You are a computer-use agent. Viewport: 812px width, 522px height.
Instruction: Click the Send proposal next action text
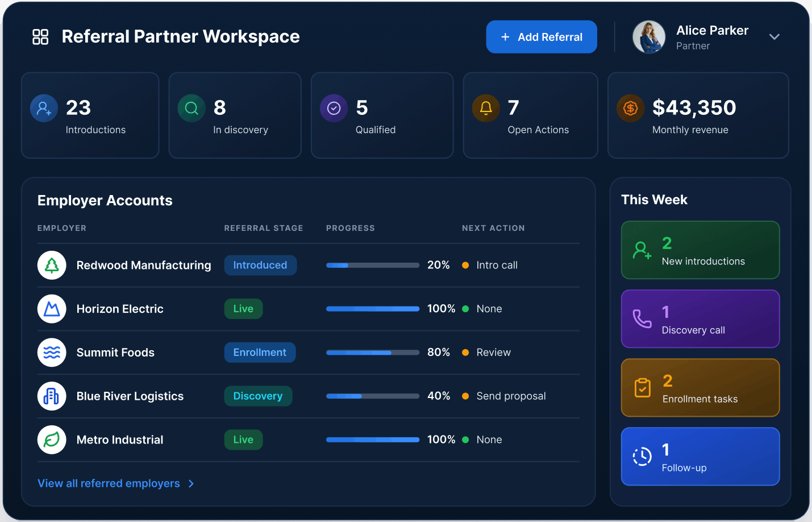[511, 396]
